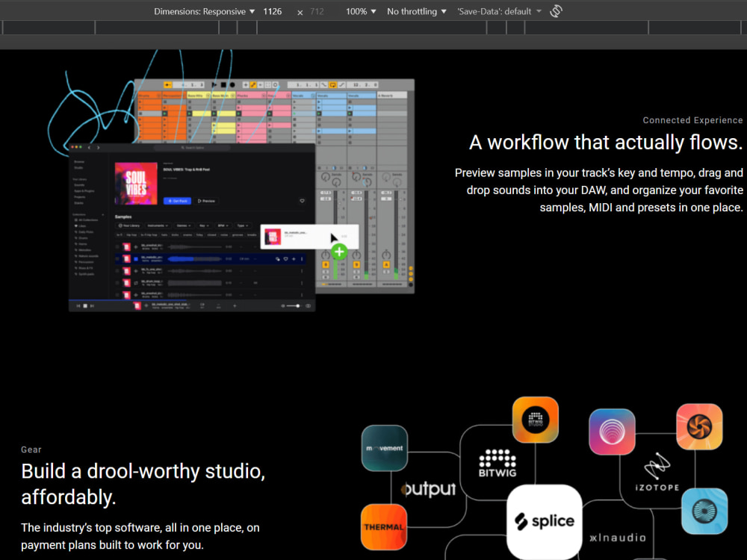The image size is (747, 560).
Task: Click 'Build a drool-worthy studio, affordably.' heading
Action: point(143,484)
